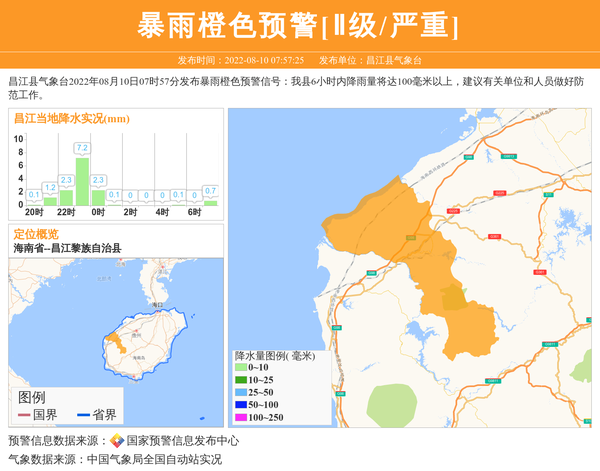Select the 0~10 light green legend swatch

241,368
